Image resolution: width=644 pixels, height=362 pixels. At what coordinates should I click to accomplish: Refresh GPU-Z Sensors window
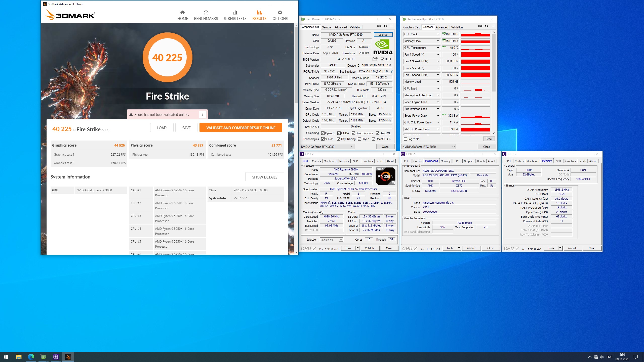487,26
